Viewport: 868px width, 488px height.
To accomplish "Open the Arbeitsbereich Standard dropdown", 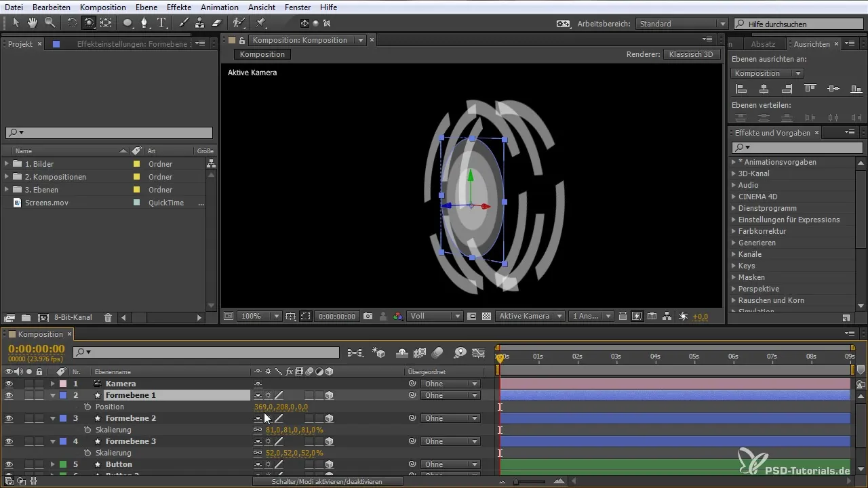I will pos(682,24).
